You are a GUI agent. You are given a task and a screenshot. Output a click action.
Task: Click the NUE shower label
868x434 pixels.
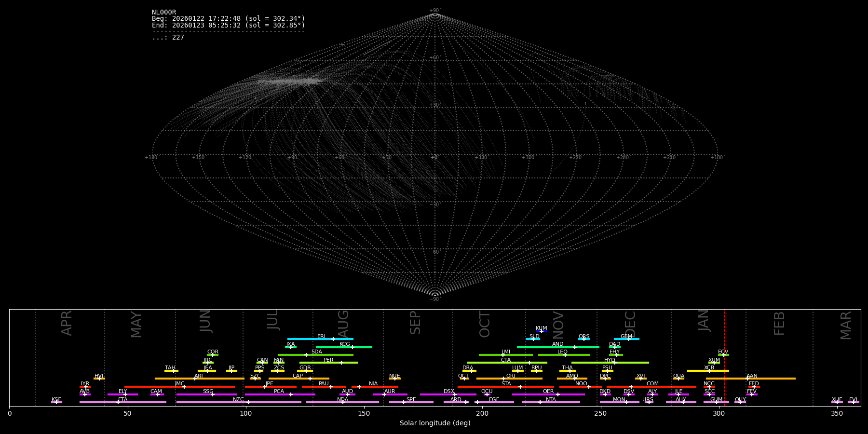pos(394,376)
